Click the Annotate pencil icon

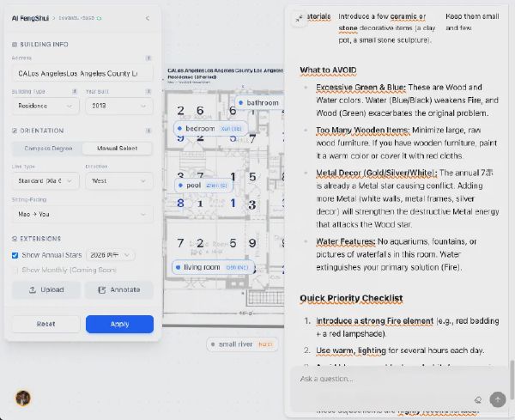tap(102, 289)
